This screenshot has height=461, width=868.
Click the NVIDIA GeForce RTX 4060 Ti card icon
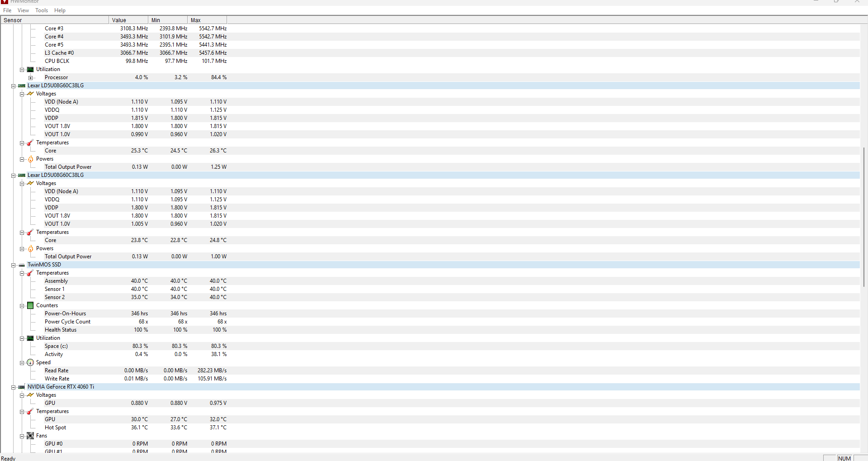click(22, 387)
